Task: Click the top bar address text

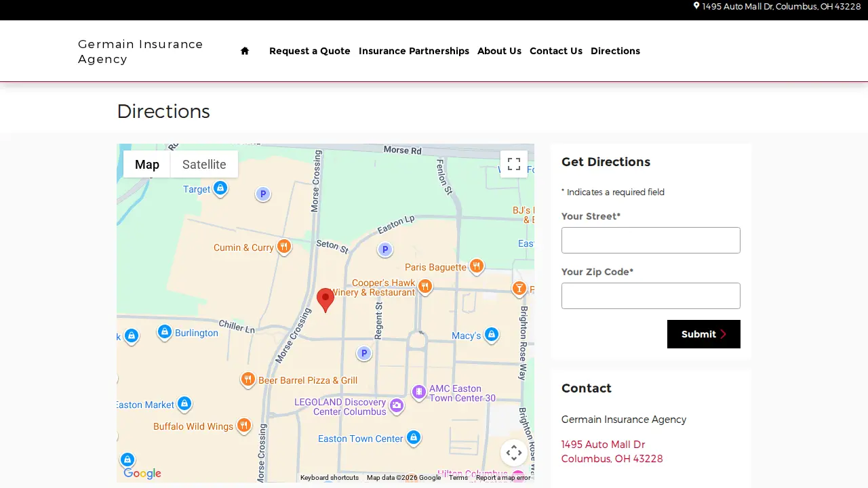Action: 781,6
